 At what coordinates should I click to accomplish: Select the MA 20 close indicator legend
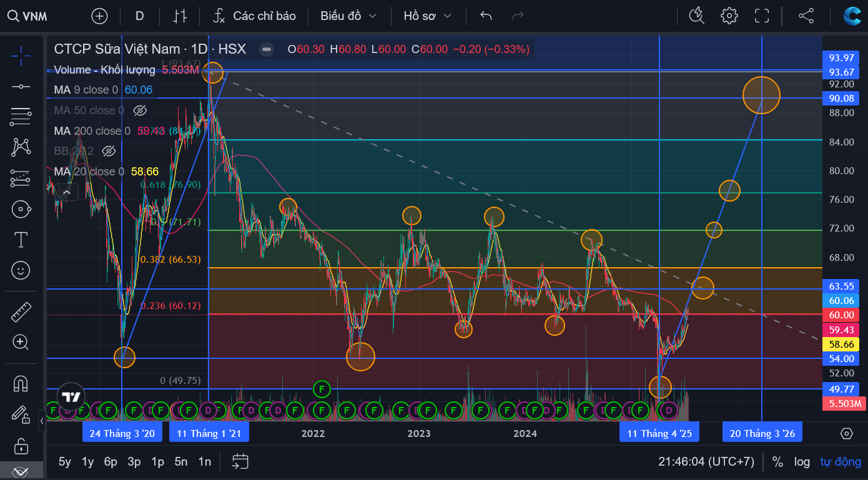tap(89, 172)
